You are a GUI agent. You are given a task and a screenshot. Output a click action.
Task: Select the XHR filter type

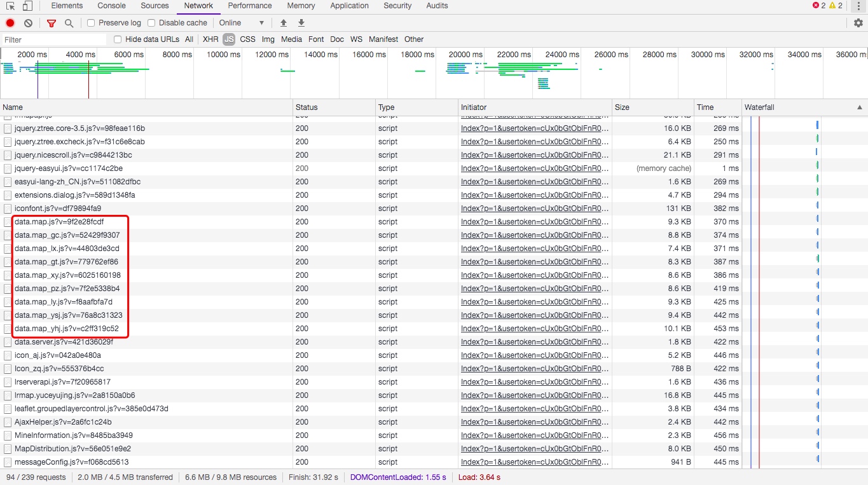pos(210,39)
